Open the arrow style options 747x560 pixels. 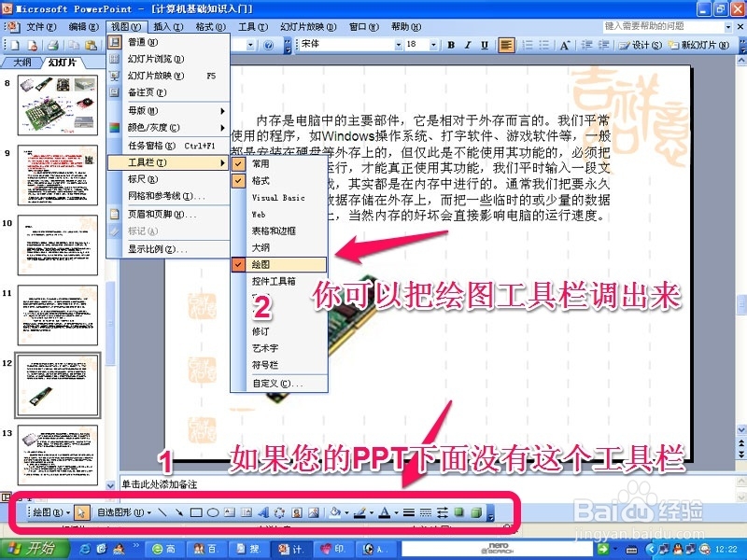[442, 512]
